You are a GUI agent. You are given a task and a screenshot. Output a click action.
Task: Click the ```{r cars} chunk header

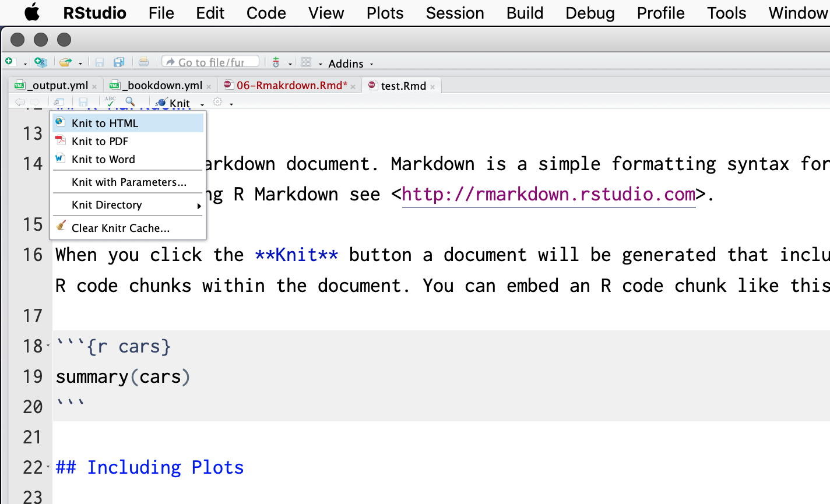point(114,347)
